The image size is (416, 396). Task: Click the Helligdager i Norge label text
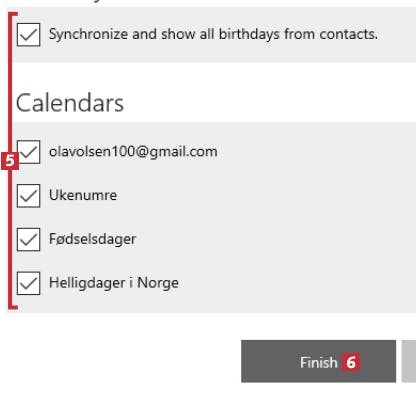[114, 283]
